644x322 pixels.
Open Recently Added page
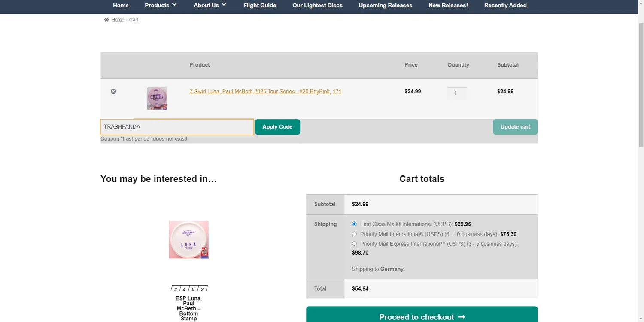(x=505, y=6)
